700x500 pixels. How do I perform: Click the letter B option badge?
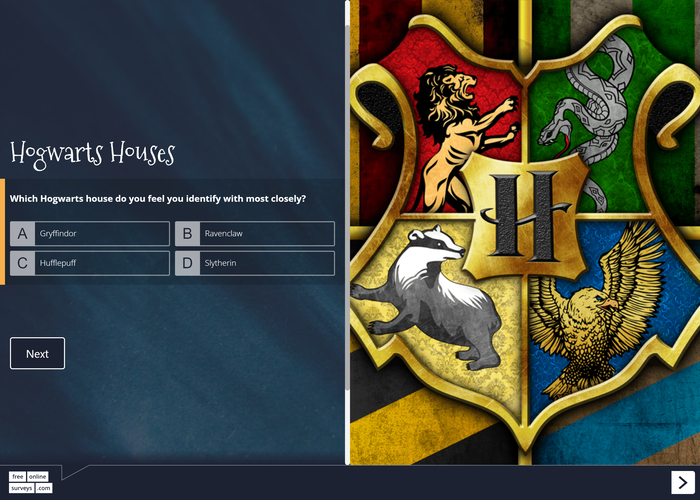(x=188, y=233)
